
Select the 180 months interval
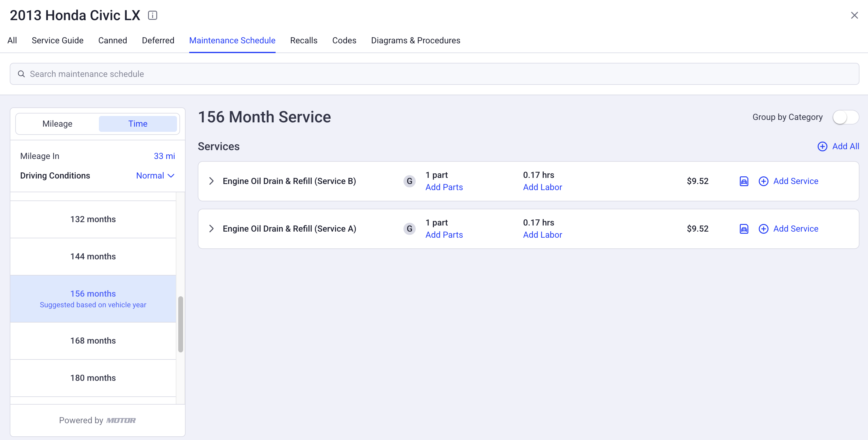(x=93, y=378)
